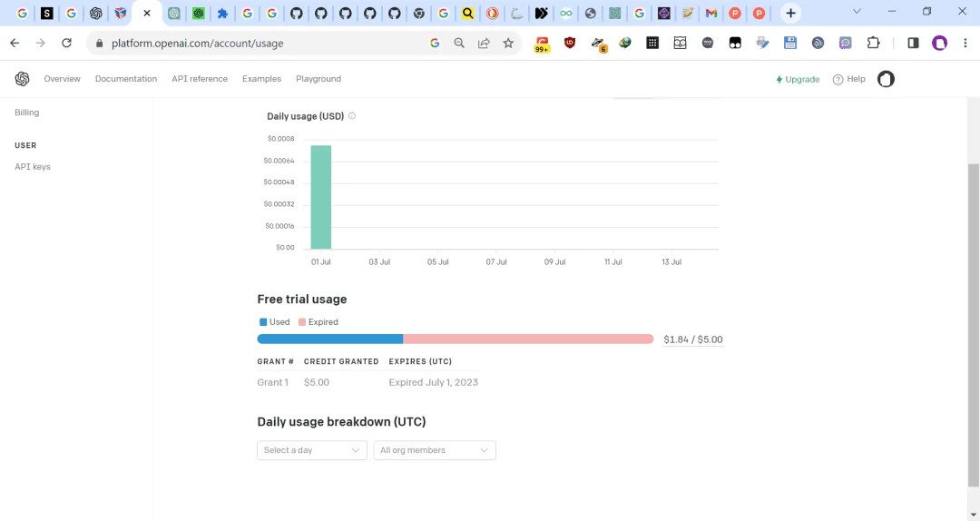Go forward in browser history
Screen dimensions: 980x521
click(x=41, y=44)
